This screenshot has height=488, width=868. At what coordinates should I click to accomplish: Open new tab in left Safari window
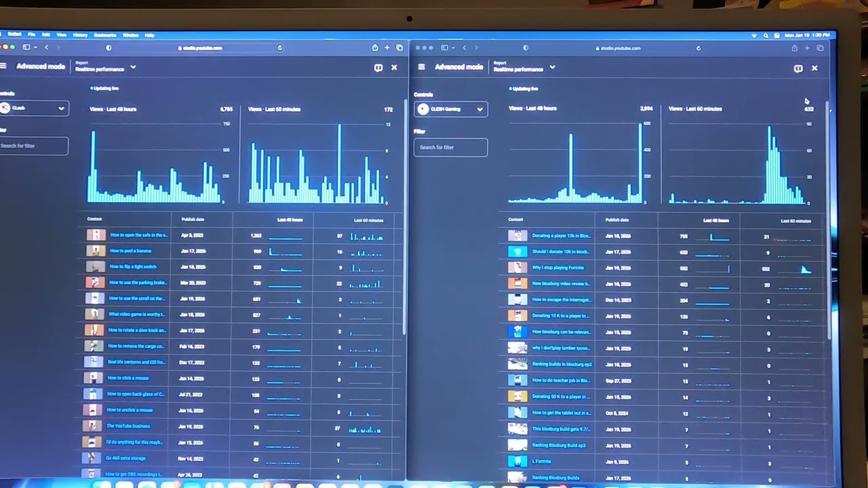[387, 47]
